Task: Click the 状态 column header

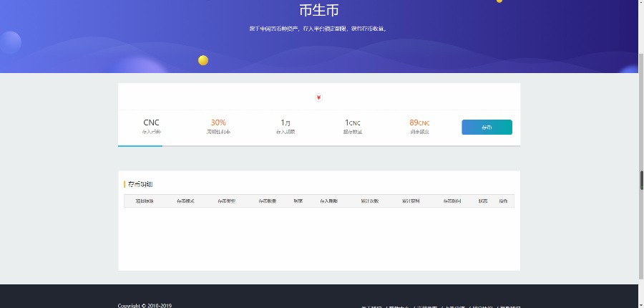Action: pos(483,201)
